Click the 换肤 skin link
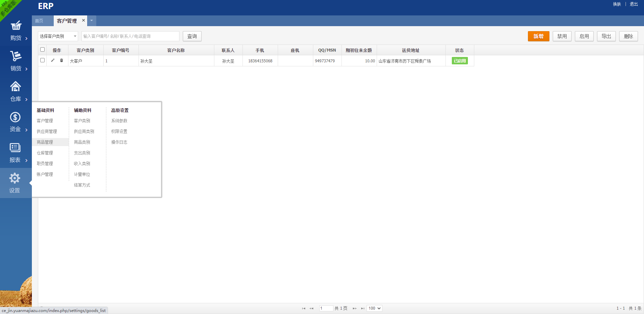The height and width of the screenshot is (314, 644). coord(617,4)
